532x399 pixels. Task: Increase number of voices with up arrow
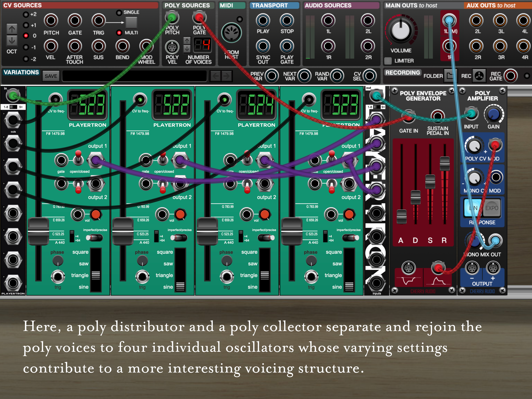click(x=187, y=41)
